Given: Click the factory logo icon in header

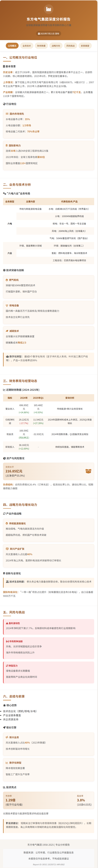Looking at the screenshot, I should click(x=49, y=9).
